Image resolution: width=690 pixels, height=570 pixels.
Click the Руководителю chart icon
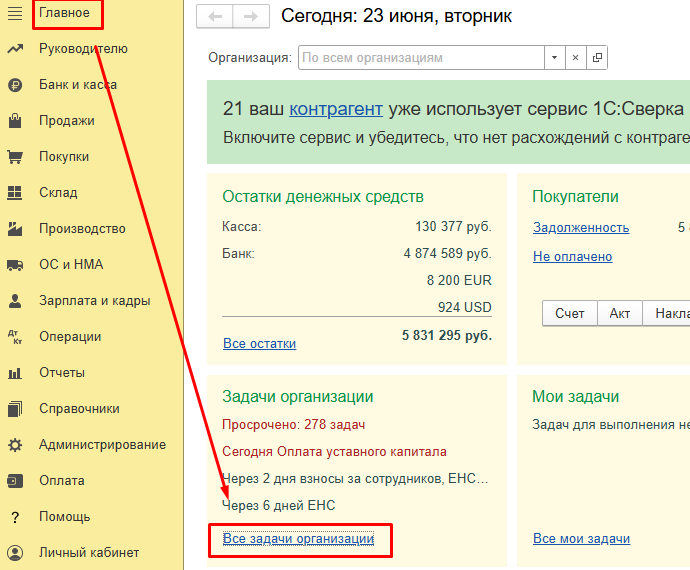point(15,48)
